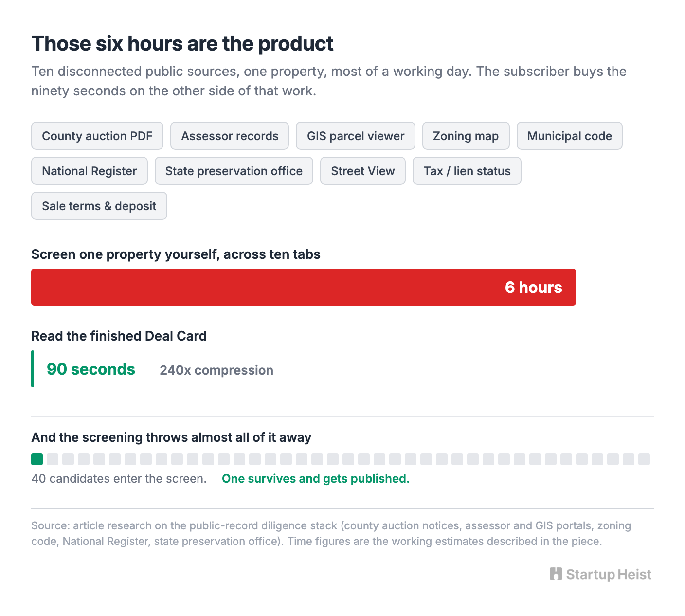This screenshot has width=685, height=616.
Task: Click the State preservation office tag
Action: pyautogui.click(x=234, y=171)
